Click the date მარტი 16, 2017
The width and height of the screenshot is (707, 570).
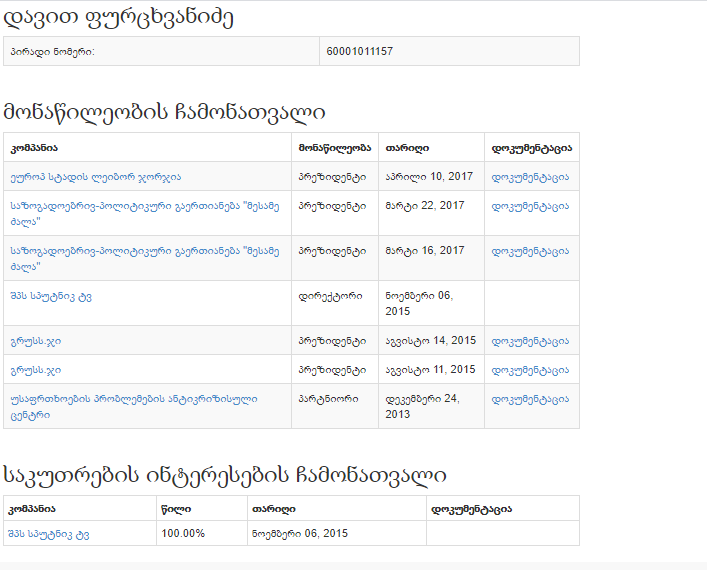point(425,251)
